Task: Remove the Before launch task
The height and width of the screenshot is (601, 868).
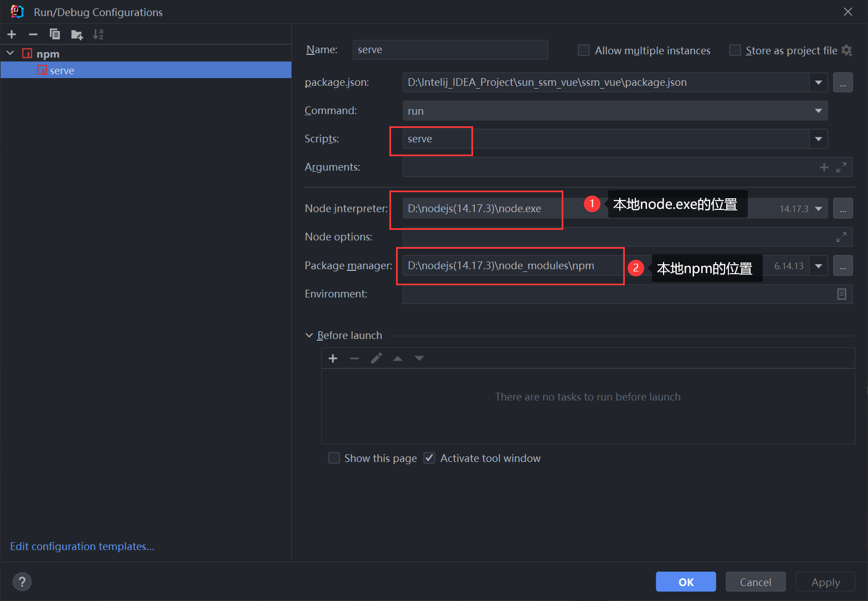Action: [355, 358]
